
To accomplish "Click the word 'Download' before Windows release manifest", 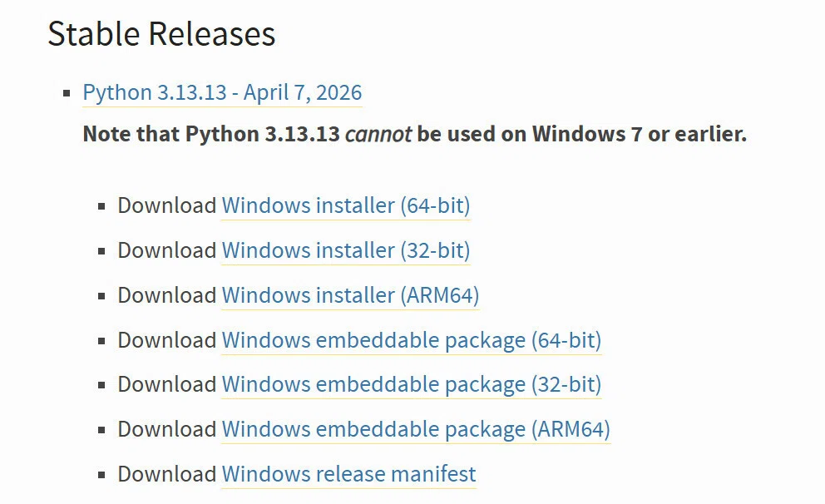I will point(167,474).
